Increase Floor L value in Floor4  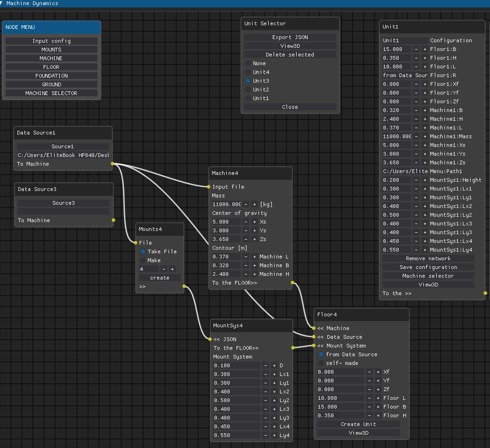pos(378,398)
